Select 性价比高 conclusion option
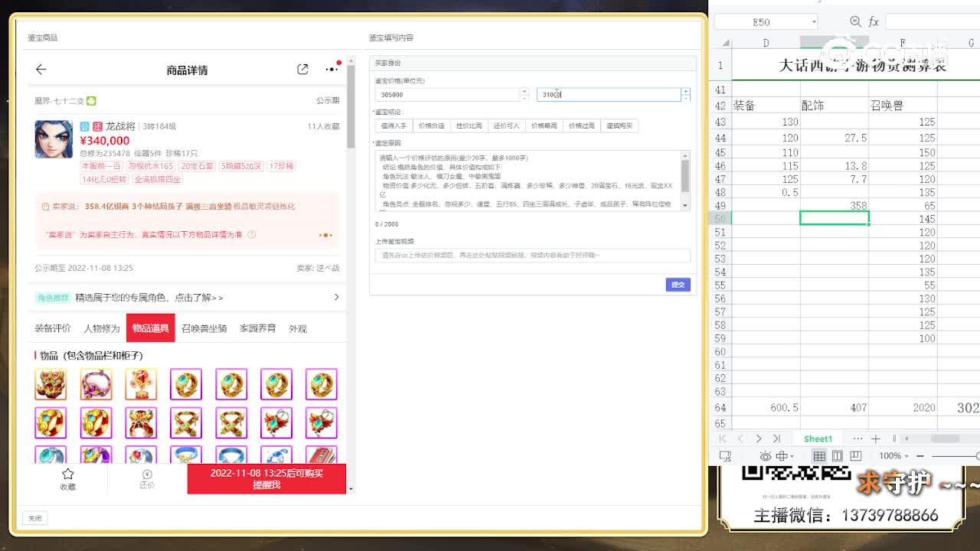This screenshot has height=551, width=980. pyautogui.click(x=469, y=126)
